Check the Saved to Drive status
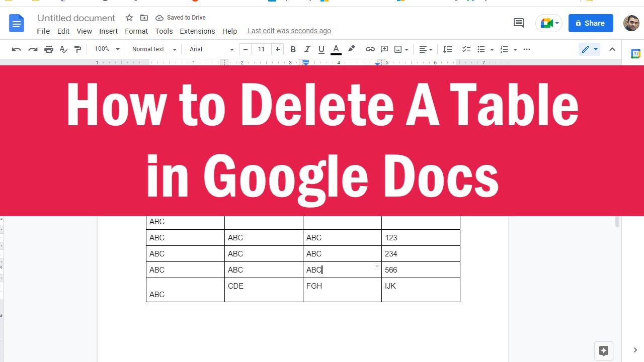The height and width of the screenshot is (362, 644). (181, 18)
